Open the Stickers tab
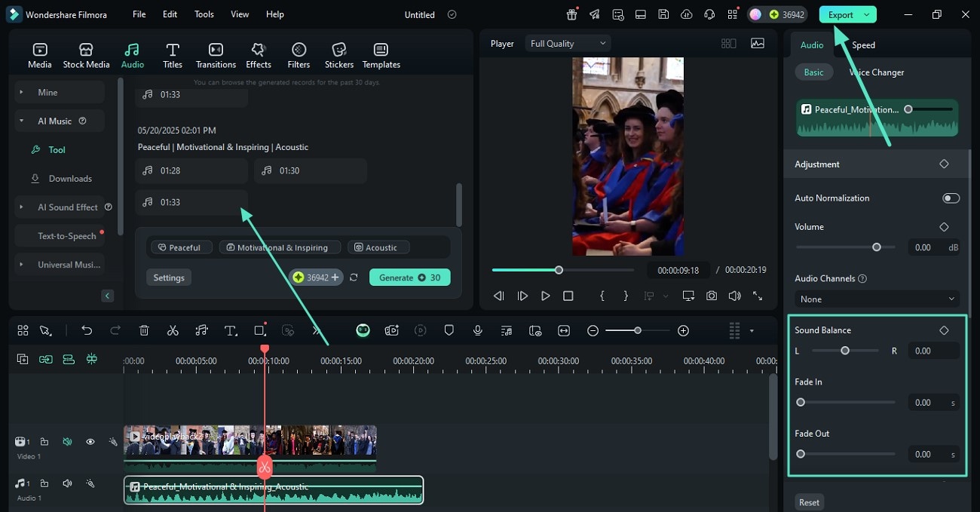 click(339, 56)
